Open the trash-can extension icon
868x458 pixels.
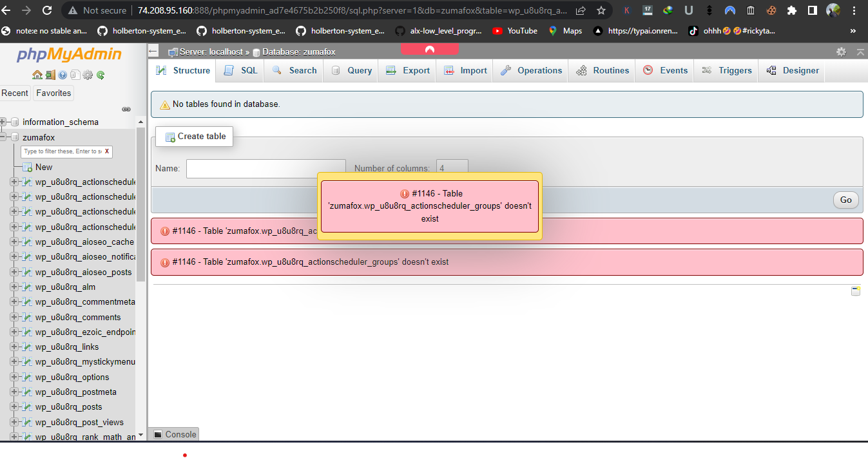point(751,10)
